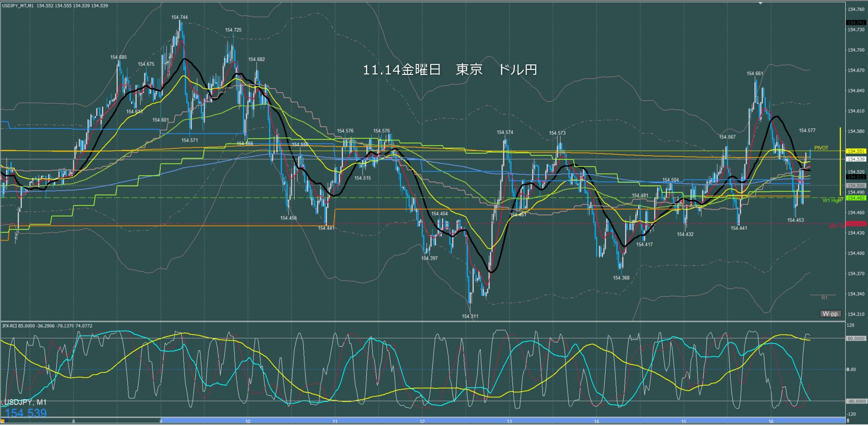This screenshot has height=426, width=868.
Task: Click the red 154.444 price tag
Action: click(856, 224)
